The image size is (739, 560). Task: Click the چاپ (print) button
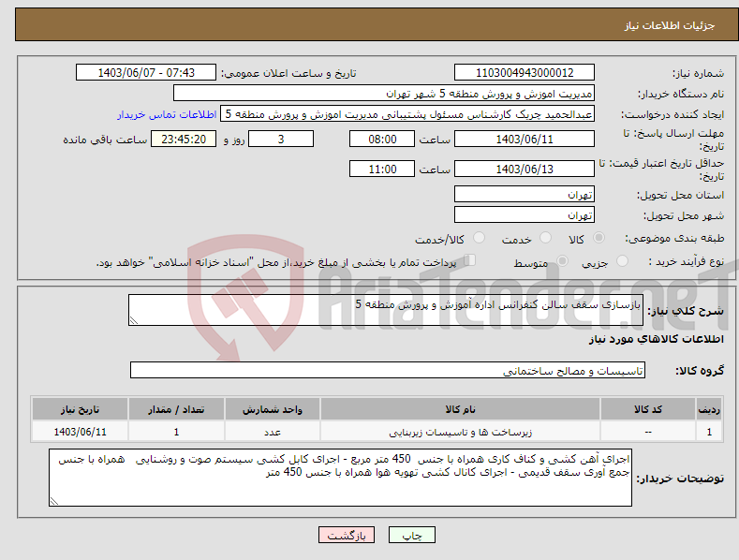pyautogui.click(x=411, y=535)
